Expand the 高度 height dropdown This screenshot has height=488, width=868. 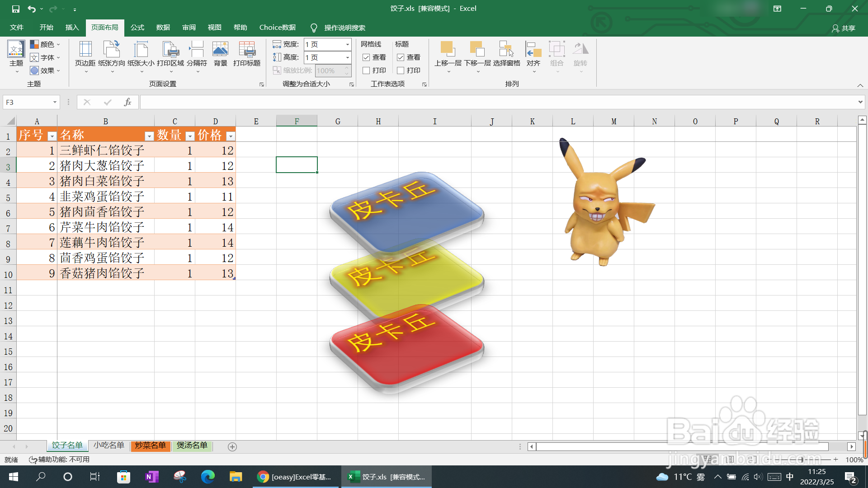tap(347, 57)
